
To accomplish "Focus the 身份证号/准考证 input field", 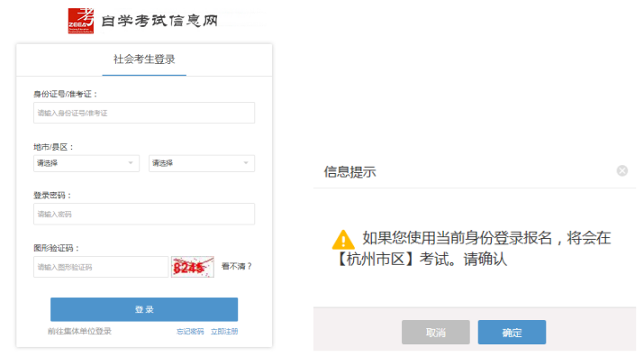I will (x=144, y=113).
